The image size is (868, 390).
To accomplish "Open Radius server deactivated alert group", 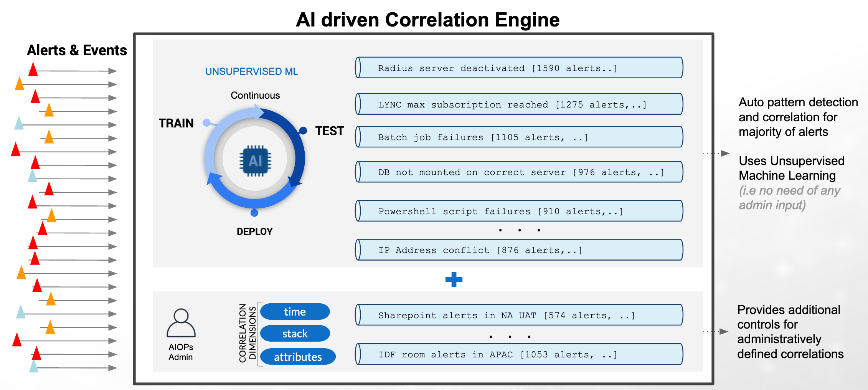I will coord(519,68).
